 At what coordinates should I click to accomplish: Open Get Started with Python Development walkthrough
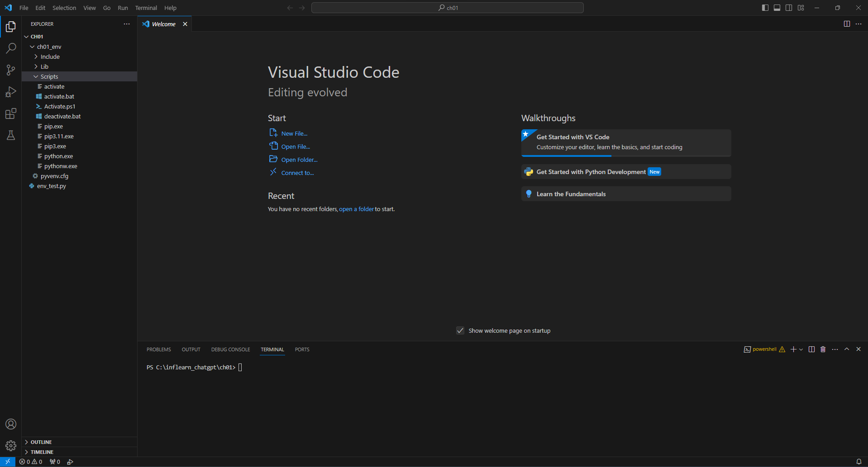pos(626,172)
